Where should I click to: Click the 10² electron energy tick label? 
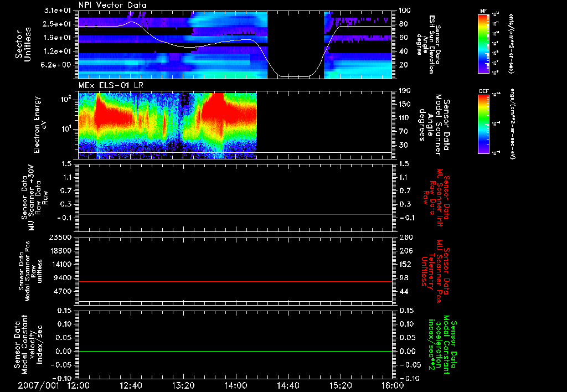coord(66,99)
